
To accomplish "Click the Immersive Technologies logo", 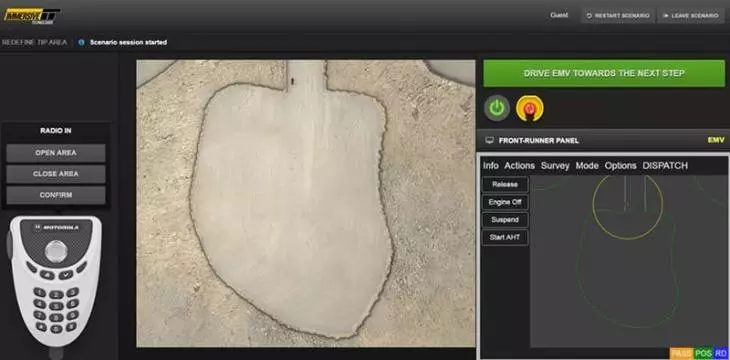I will pyautogui.click(x=32, y=16).
